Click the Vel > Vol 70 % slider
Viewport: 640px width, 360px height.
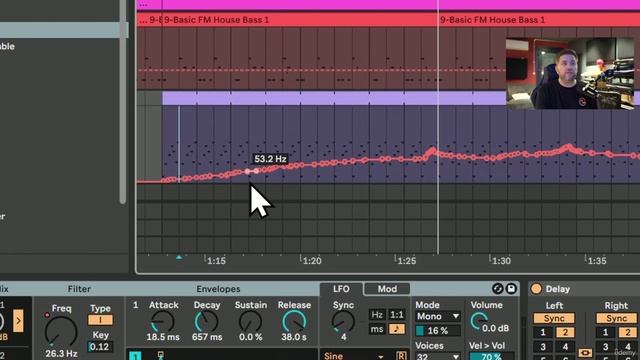point(491,357)
